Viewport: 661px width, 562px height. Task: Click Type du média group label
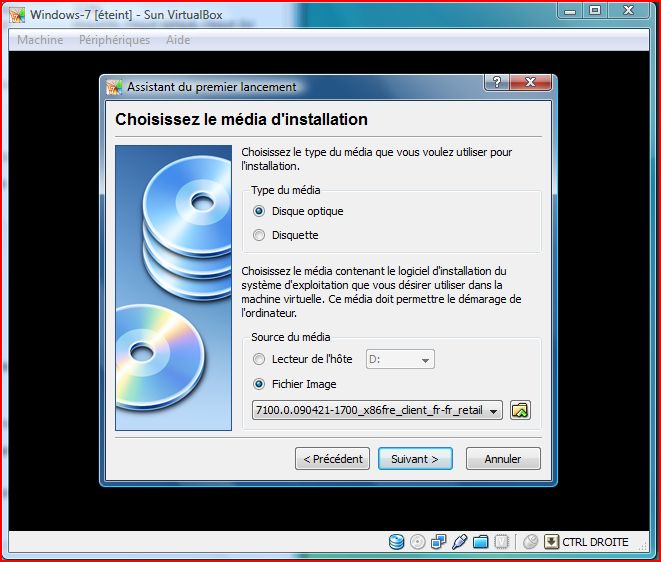(x=285, y=190)
